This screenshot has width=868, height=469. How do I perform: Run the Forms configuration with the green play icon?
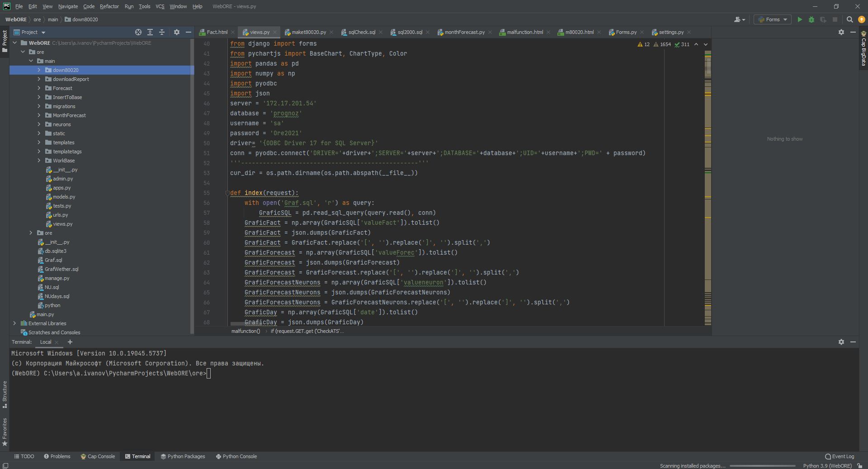coord(799,19)
